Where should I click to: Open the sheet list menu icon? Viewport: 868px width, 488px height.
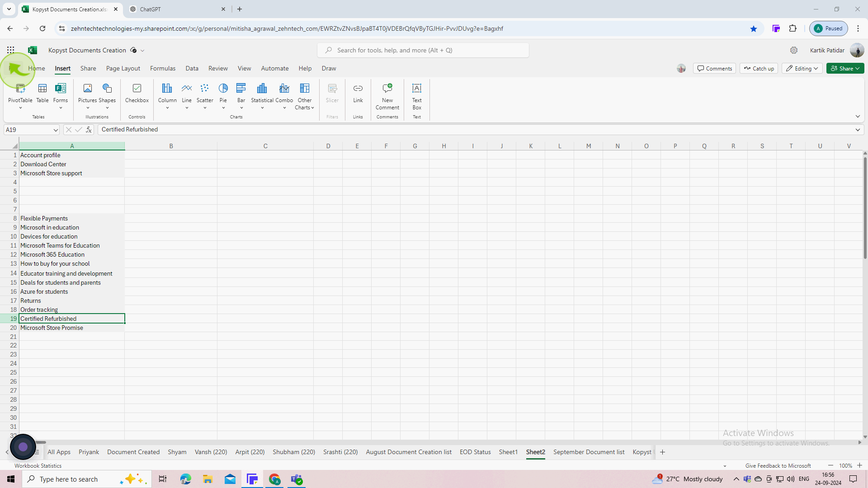37,452
